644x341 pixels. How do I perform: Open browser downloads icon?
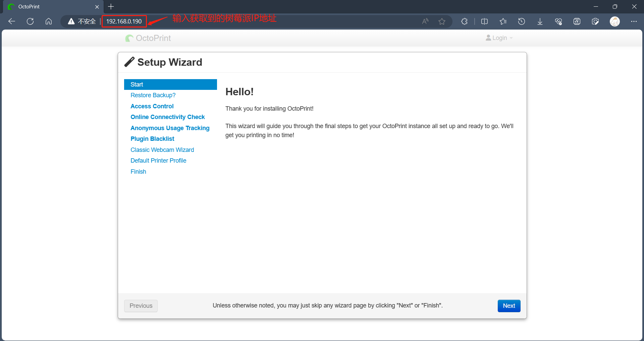(x=540, y=21)
